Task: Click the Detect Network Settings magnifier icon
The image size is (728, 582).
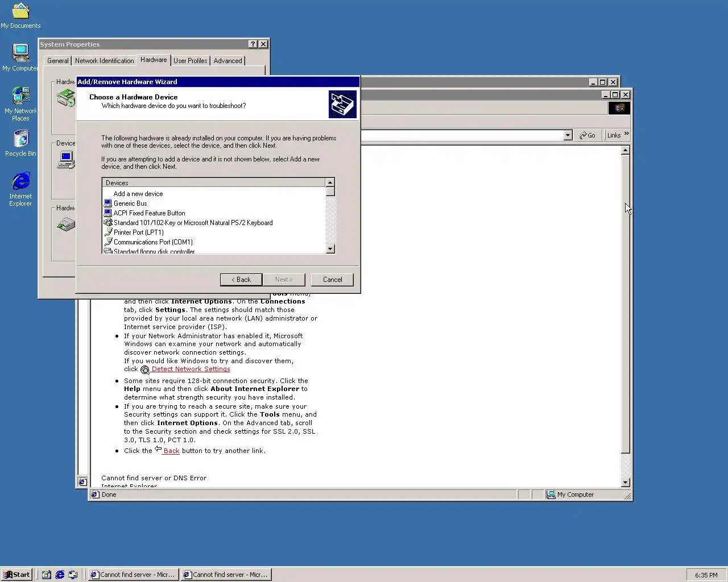Action: click(145, 369)
